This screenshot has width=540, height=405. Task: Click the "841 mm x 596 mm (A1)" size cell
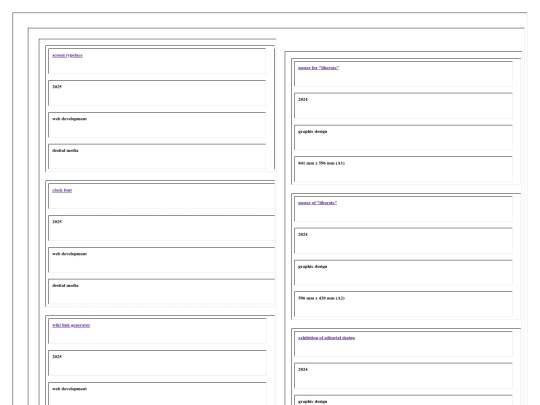403,169
